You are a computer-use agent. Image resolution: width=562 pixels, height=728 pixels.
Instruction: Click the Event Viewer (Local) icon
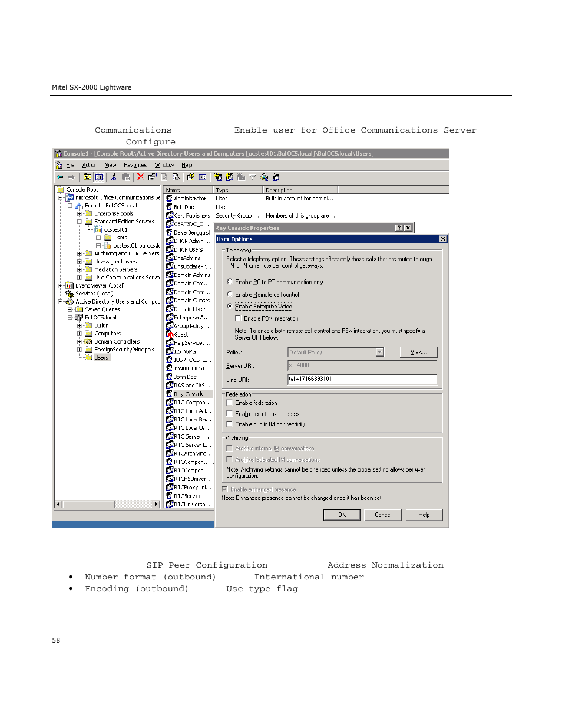click(x=70, y=285)
